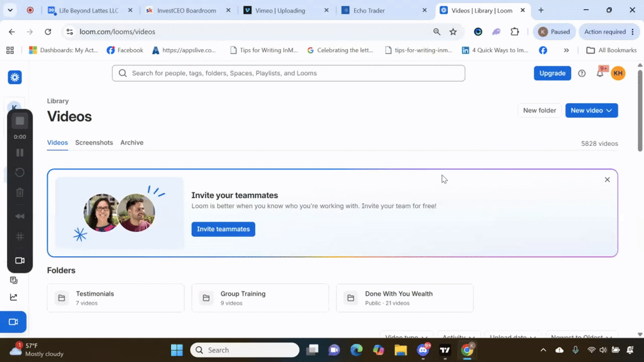View site information icon in address bar

(x=70, y=31)
